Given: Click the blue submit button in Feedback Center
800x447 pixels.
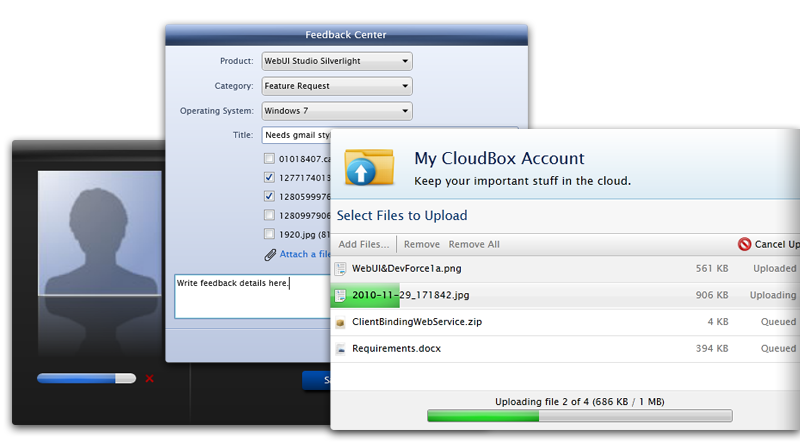Looking at the screenshot, I should pyautogui.click(x=316, y=380).
